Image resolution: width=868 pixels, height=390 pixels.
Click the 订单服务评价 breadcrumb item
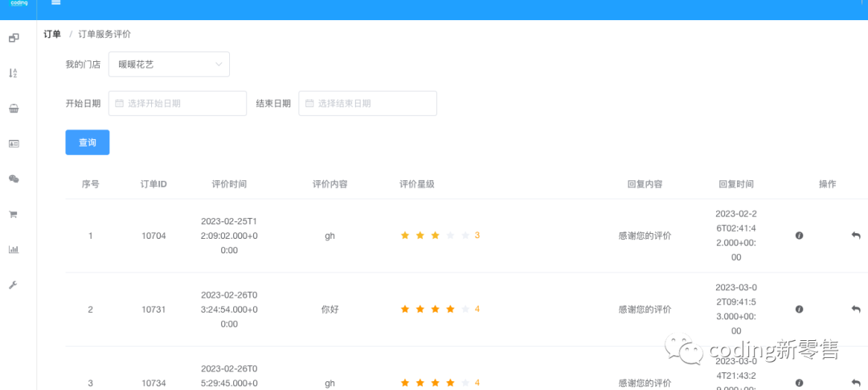104,35
